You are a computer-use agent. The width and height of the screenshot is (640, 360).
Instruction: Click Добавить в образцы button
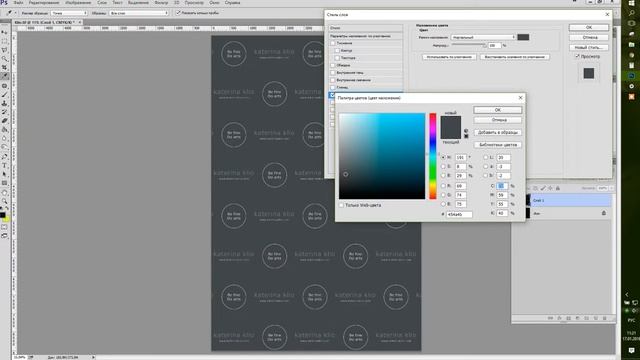[x=498, y=132]
